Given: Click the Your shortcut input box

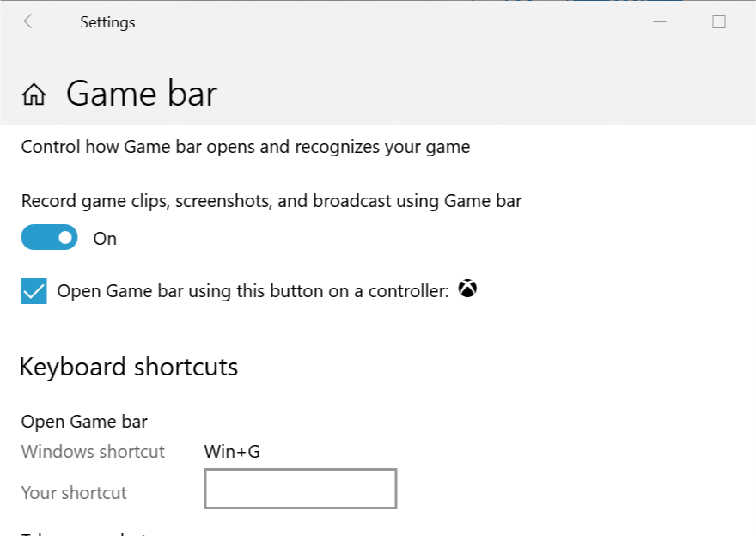Looking at the screenshot, I should (301, 489).
